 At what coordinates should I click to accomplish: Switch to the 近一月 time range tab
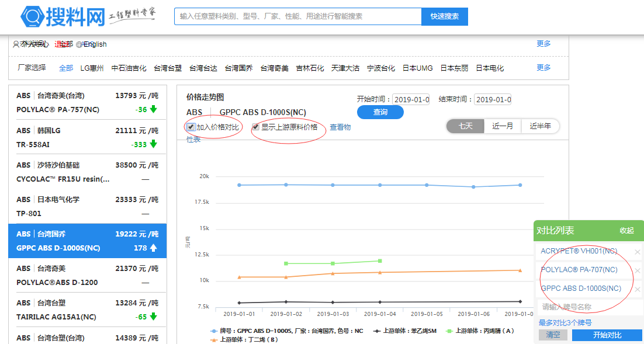point(503,126)
